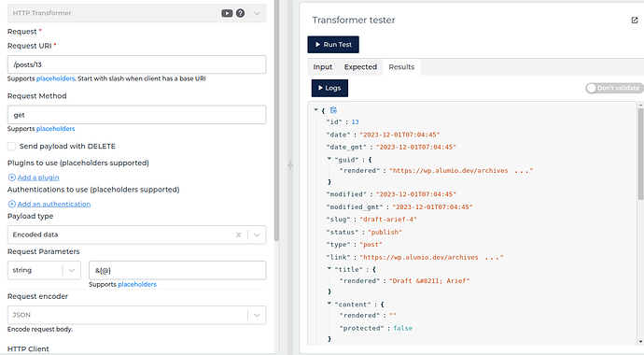Image resolution: width=644 pixels, height=355 pixels.
Task: Open placeholders link under Request Method
Action: point(55,129)
